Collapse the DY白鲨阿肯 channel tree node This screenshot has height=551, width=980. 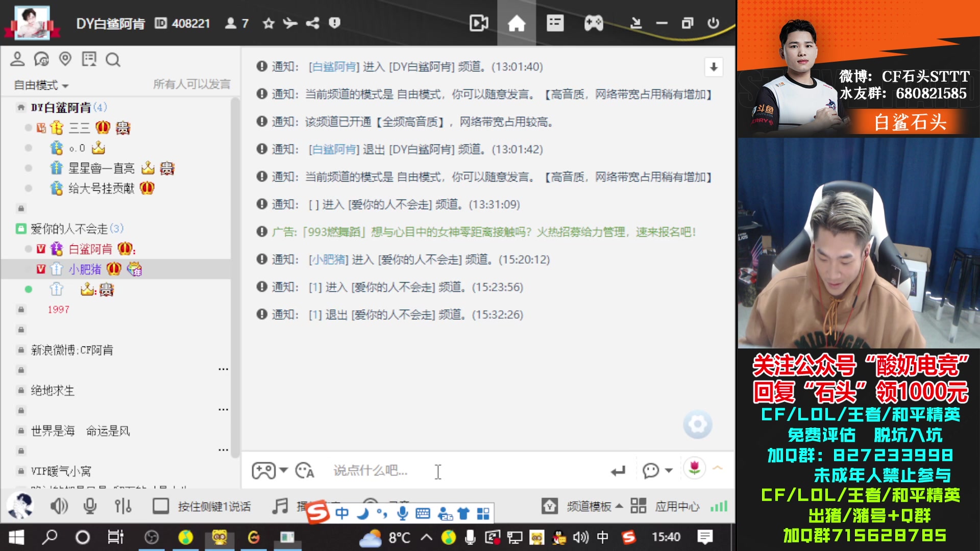(21, 107)
